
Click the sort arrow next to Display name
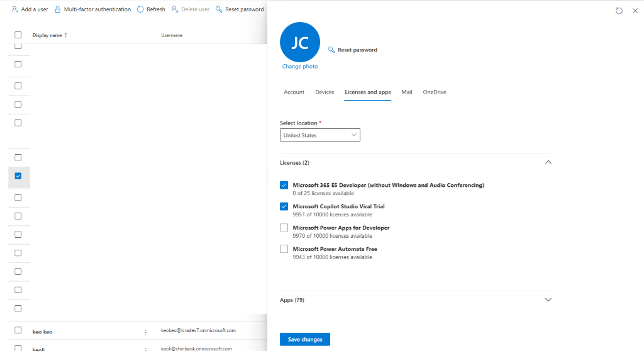click(x=65, y=35)
